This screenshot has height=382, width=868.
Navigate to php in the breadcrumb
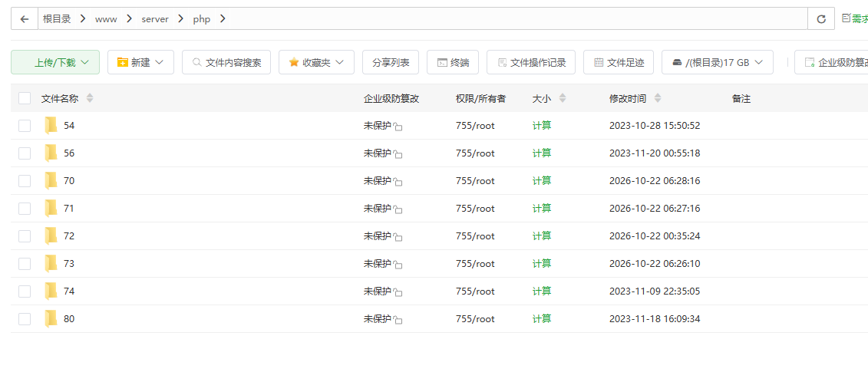(202, 19)
